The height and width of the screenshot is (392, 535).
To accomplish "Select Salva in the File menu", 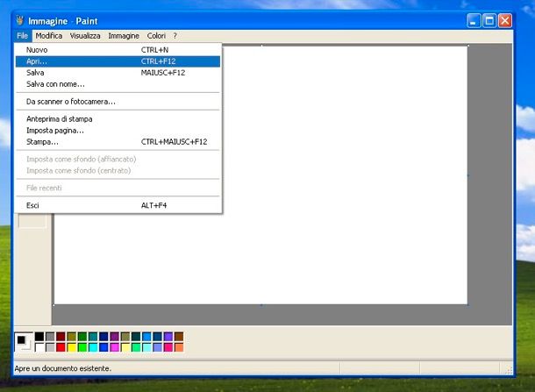I will click(x=118, y=73).
